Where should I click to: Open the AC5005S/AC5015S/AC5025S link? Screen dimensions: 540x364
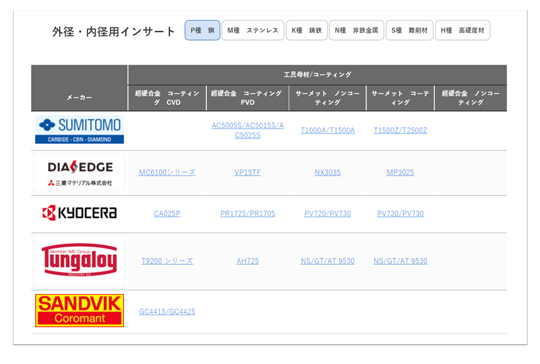[248, 130]
